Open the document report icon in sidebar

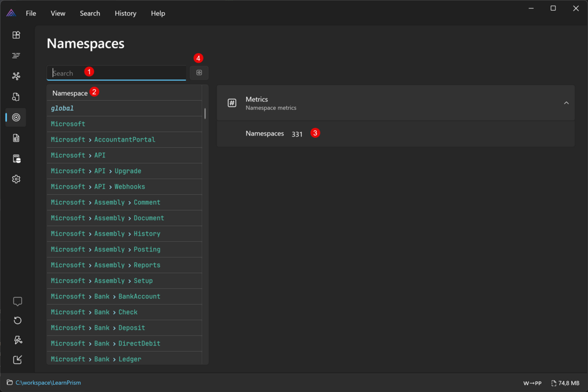16,138
